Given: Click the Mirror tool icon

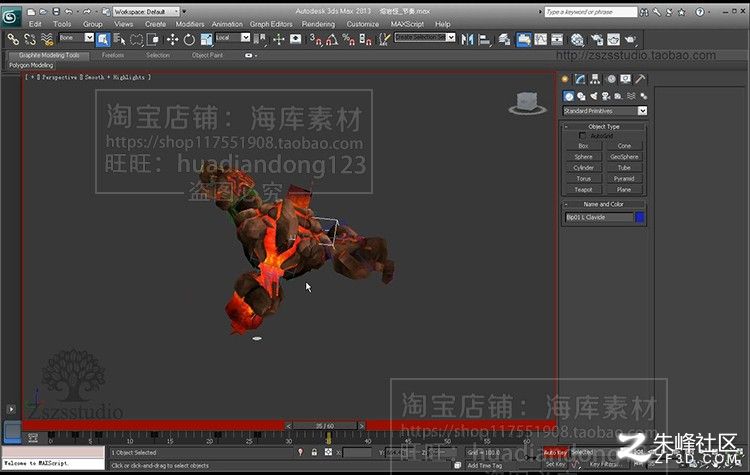Looking at the screenshot, I should tap(467, 39).
